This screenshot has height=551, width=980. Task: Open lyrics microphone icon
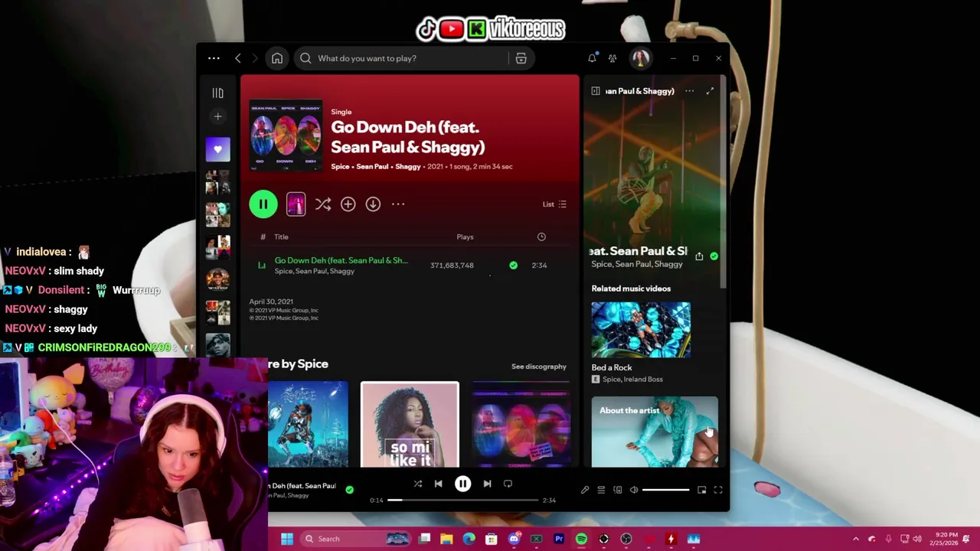pos(585,490)
